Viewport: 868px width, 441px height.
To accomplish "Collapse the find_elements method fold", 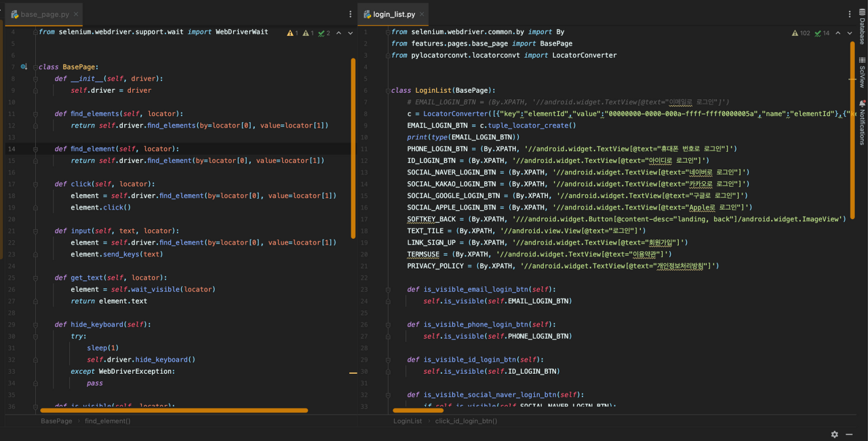I will point(35,114).
